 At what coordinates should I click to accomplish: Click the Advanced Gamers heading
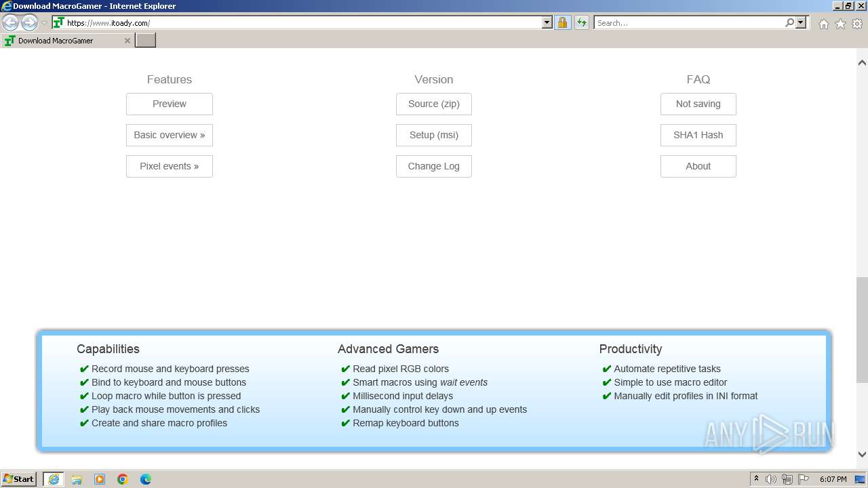(388, 349)
